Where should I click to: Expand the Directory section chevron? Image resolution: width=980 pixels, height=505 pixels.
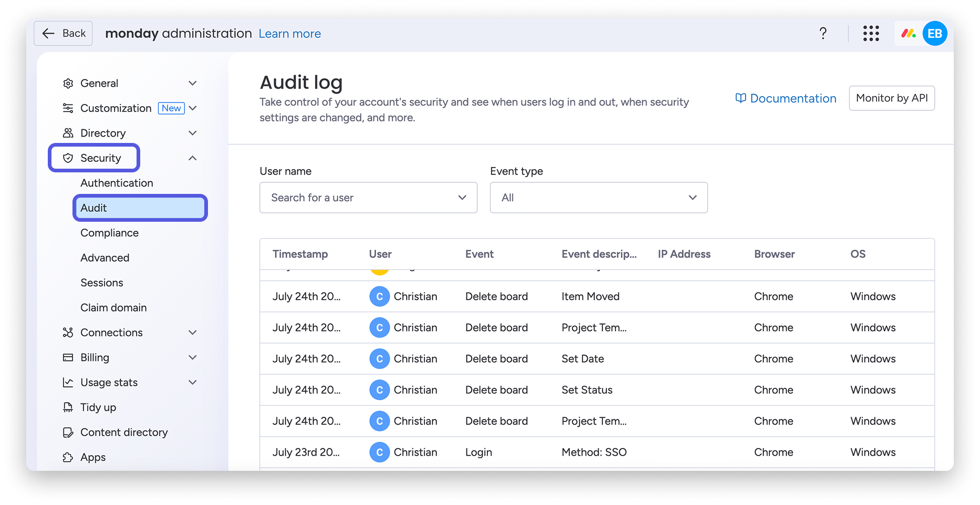(193, 133)
